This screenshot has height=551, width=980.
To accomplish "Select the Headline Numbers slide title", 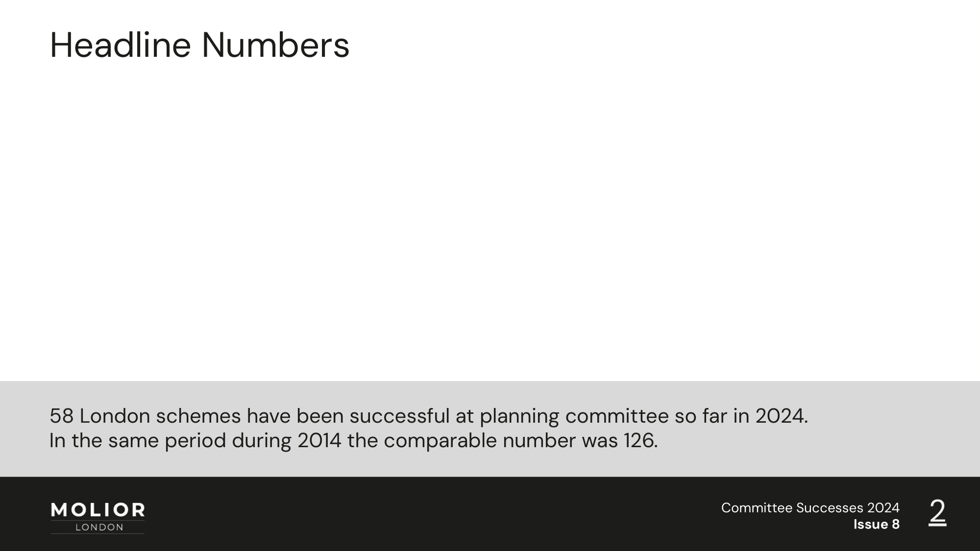I will click(200, 45).
